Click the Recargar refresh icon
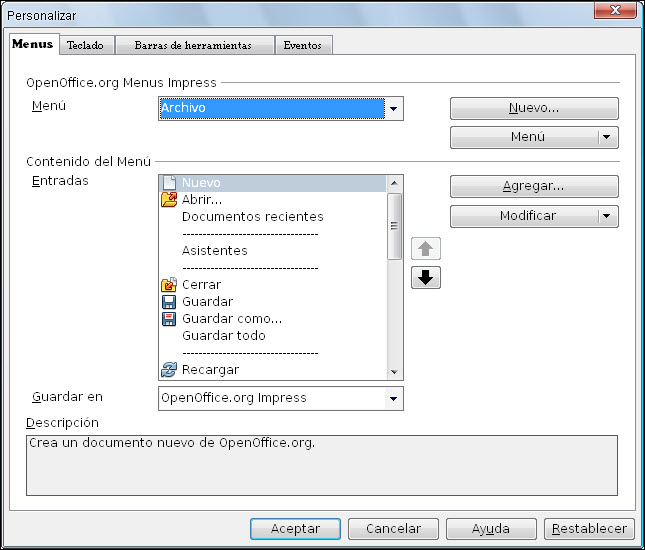Viewport: 645px width, 550px height. coord(169,369)
